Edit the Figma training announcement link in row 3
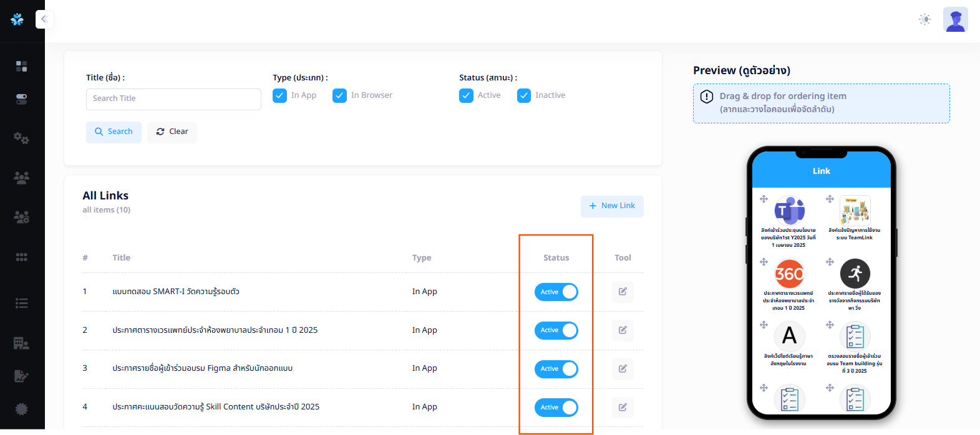This screenshot has width=980, height=435. click(623, 369)
